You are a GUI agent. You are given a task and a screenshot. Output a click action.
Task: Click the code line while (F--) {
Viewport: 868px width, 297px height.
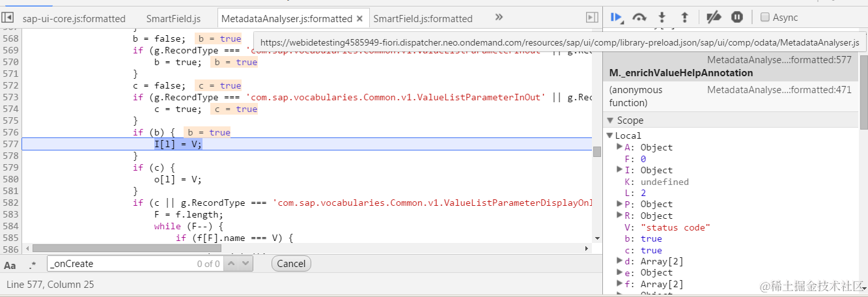tap(189, 226)
